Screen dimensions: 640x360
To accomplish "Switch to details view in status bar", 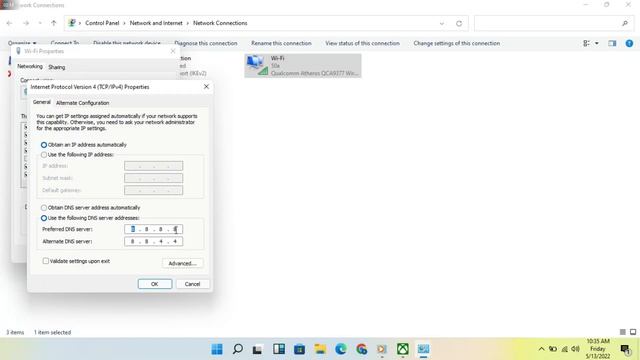I will tap(622, 332).
